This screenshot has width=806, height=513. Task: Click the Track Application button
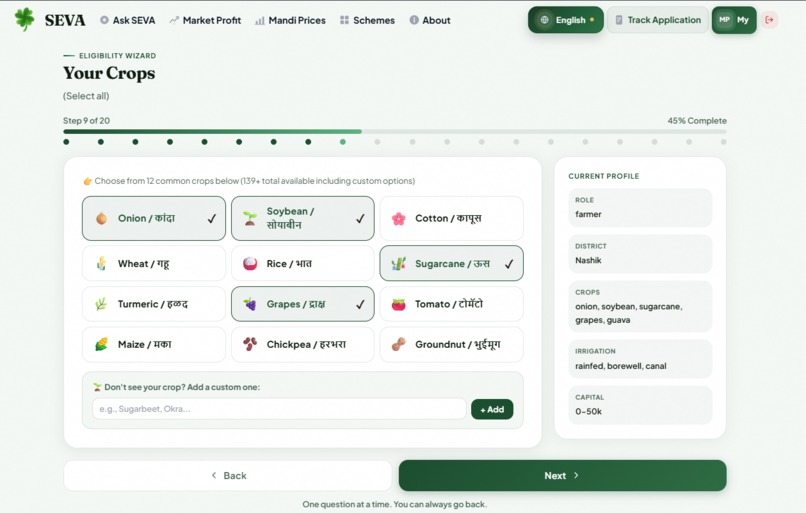pos(658,20)
